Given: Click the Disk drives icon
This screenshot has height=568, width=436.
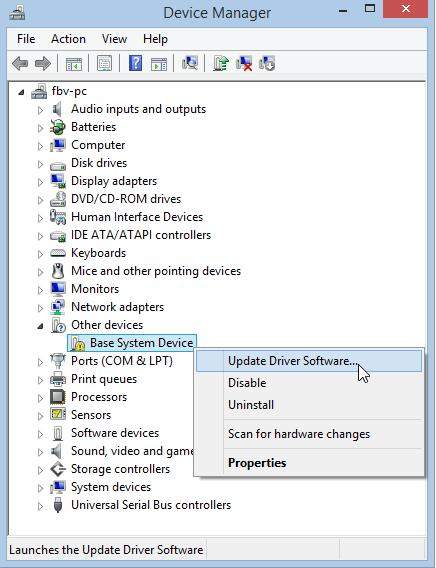Looking at the screenshot, I should click(58, 165).
